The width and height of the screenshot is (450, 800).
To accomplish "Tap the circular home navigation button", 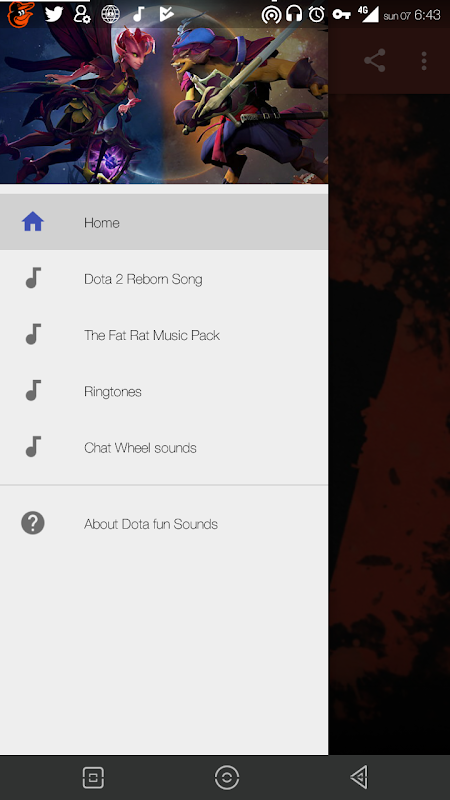I will tap(227, 778).
